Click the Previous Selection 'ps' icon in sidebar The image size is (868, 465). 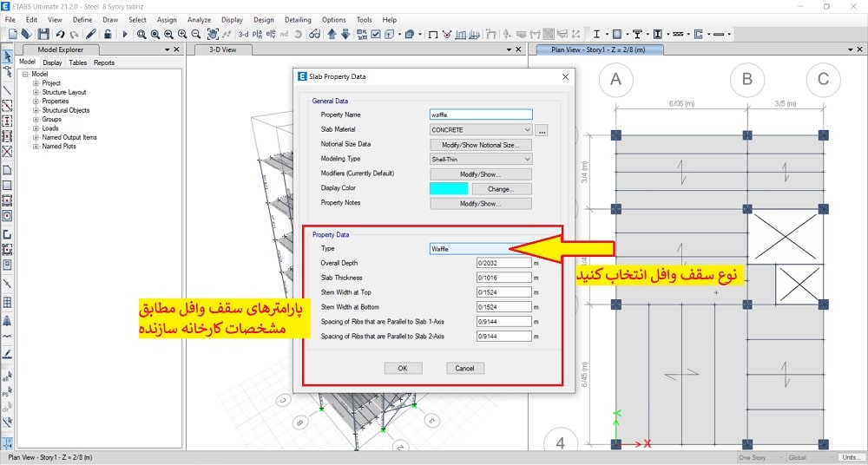[7, 393]
